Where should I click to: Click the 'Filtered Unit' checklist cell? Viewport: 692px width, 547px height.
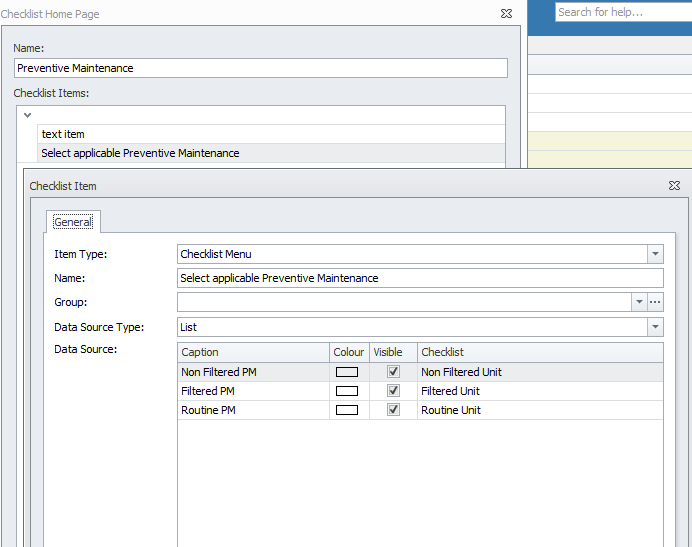pos(540,391)
